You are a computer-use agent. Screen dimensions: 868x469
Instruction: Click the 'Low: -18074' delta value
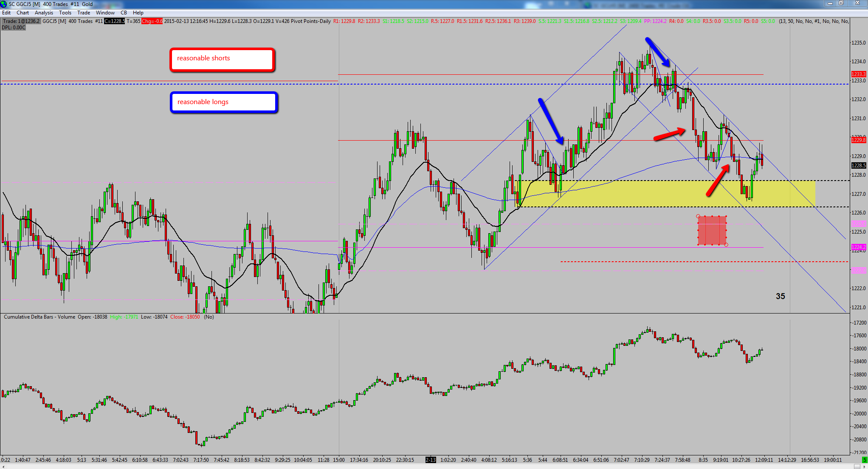(x=154, y=317)
